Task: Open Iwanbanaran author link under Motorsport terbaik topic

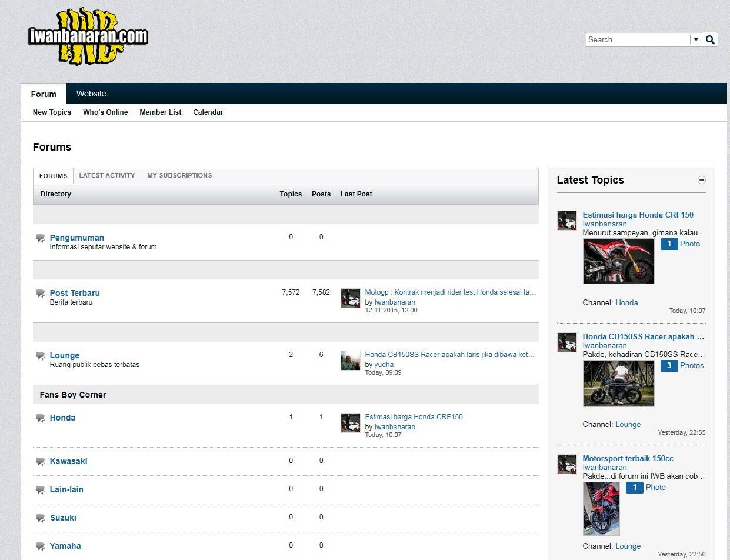Action: tap(605, 467)
